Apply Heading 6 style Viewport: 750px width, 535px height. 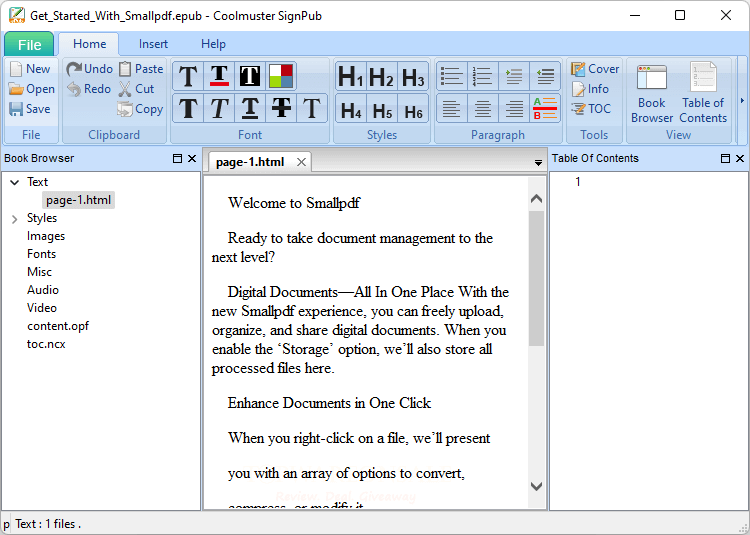click(412, 109)
